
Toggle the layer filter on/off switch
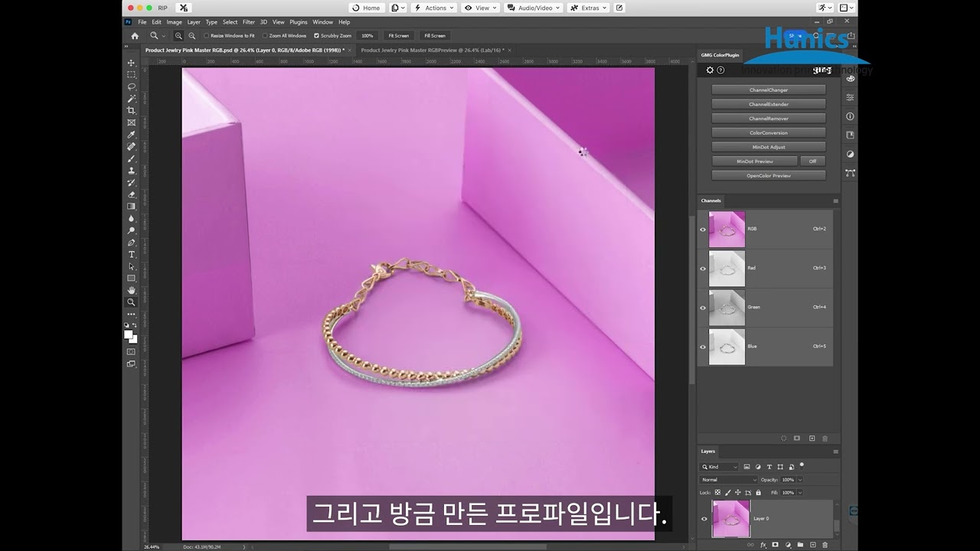click(x=802, y=465)
